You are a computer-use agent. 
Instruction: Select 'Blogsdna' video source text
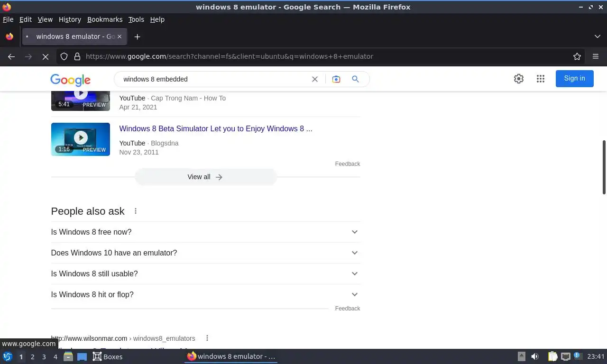165,143
